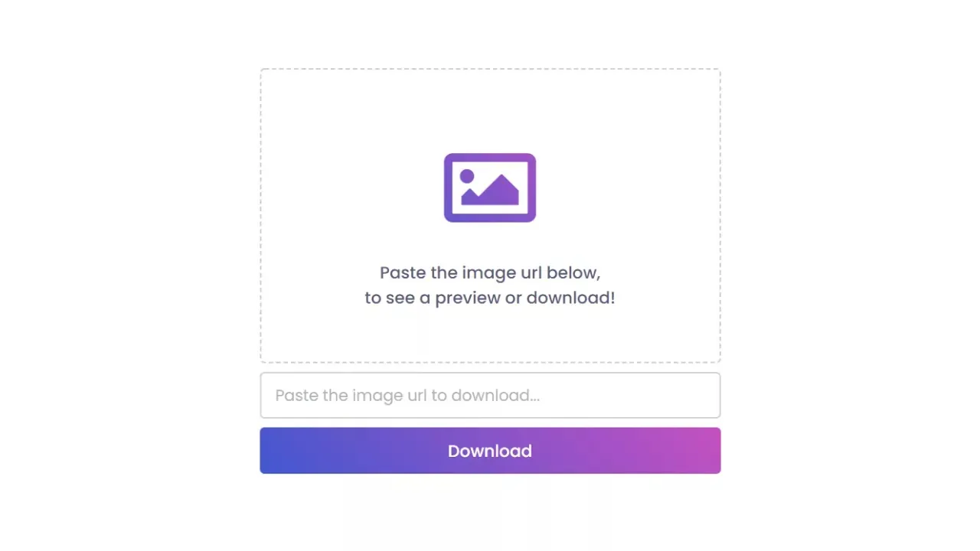
Task: Click the mountain shape in the picture icon
Action: [490, 191]
